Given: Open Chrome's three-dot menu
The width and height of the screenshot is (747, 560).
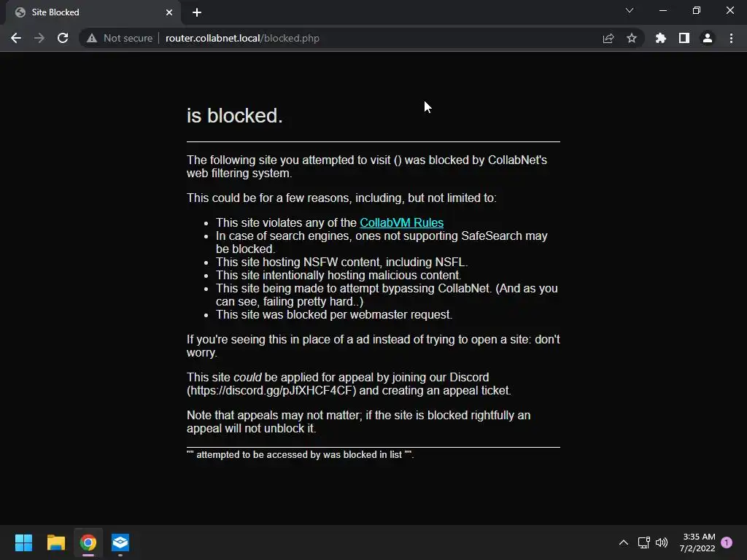Looking at the screenshot, I should (731, 38).
